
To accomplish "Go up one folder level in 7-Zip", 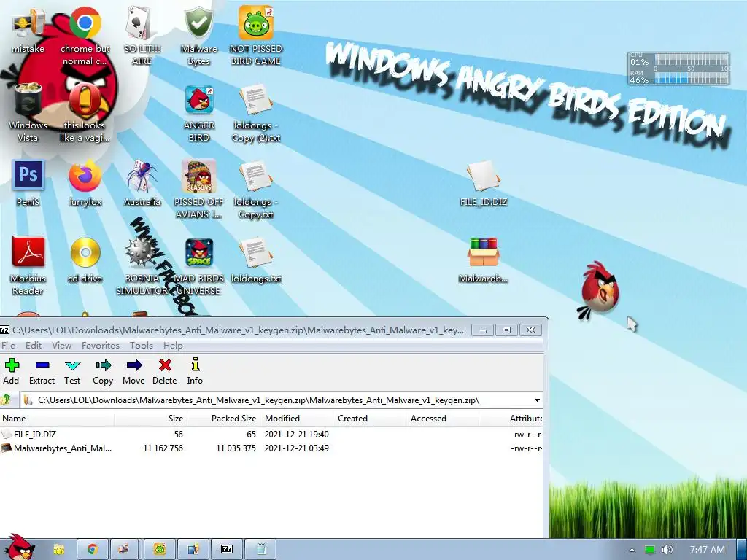I will pos(6,400).
